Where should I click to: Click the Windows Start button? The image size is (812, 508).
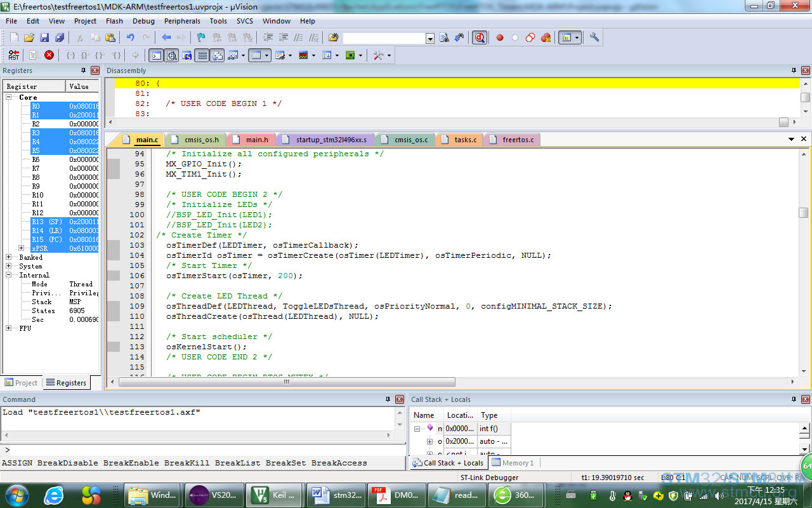(x=16, y=495)
